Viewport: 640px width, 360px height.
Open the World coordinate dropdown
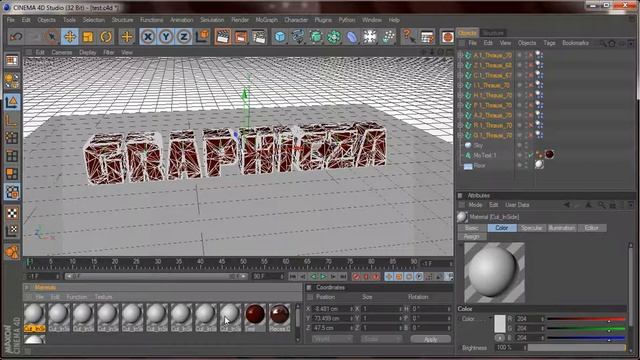tap(332, 339)
